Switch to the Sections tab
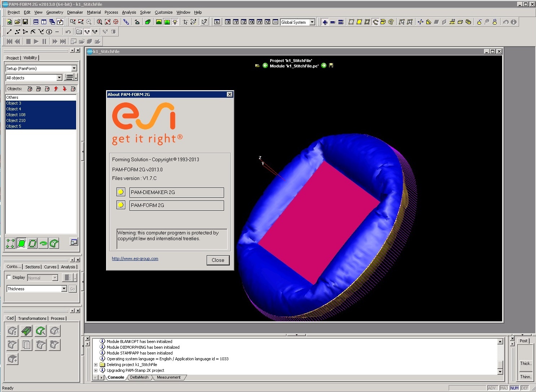536x392 pixels. (32, 267)
